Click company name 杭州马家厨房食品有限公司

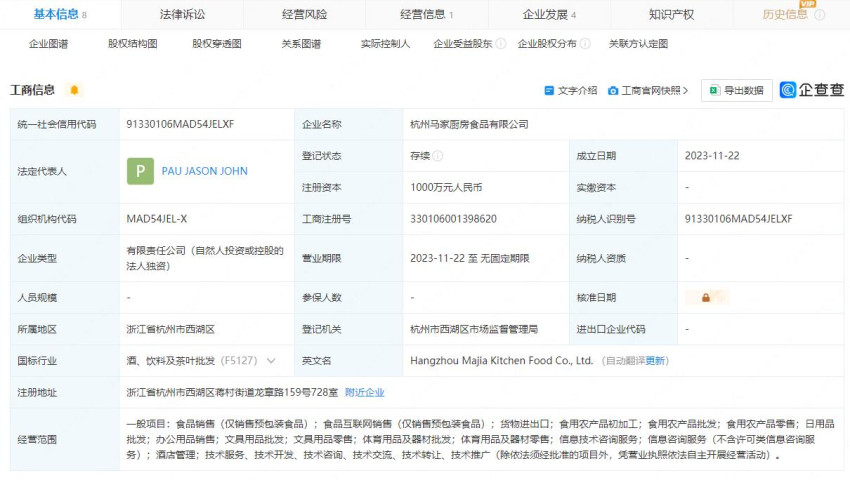click(x=469, y=124)
